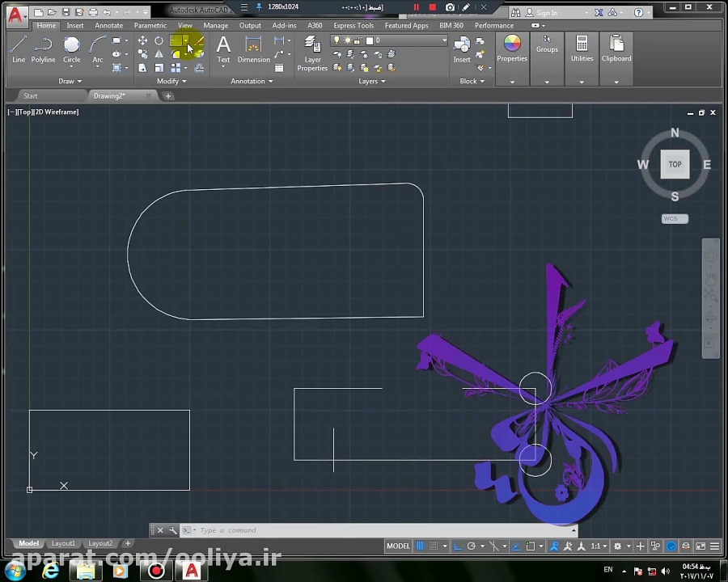Image resolution: width=728 pixels, height=582 pixels.
Task: Activate the Copy tool in Modify panel
Action: coord(143,54)
